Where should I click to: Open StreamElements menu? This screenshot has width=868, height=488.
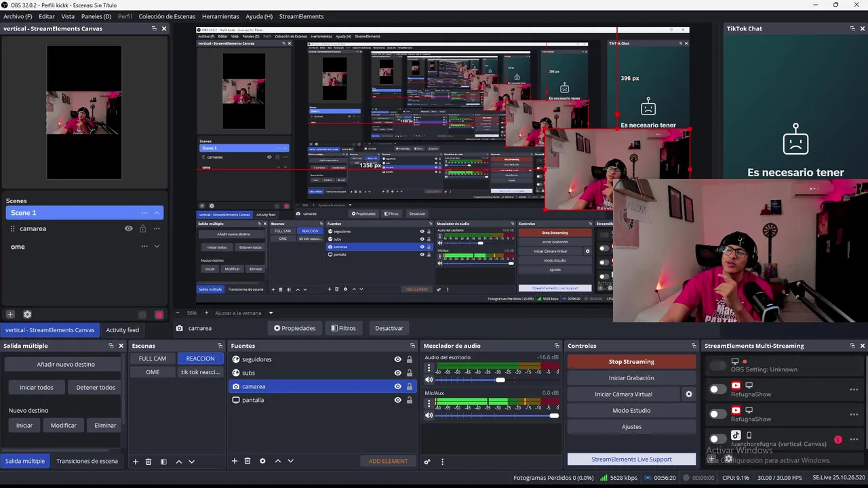(x=301, y=16)
